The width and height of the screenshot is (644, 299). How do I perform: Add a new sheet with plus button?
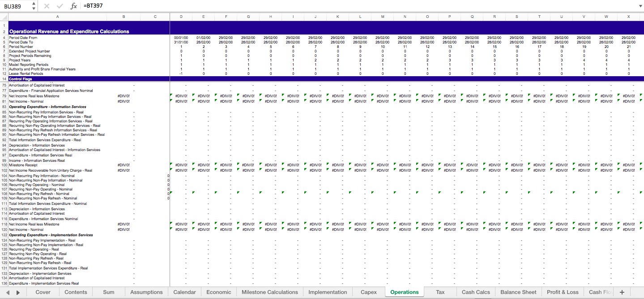[622, 292]
